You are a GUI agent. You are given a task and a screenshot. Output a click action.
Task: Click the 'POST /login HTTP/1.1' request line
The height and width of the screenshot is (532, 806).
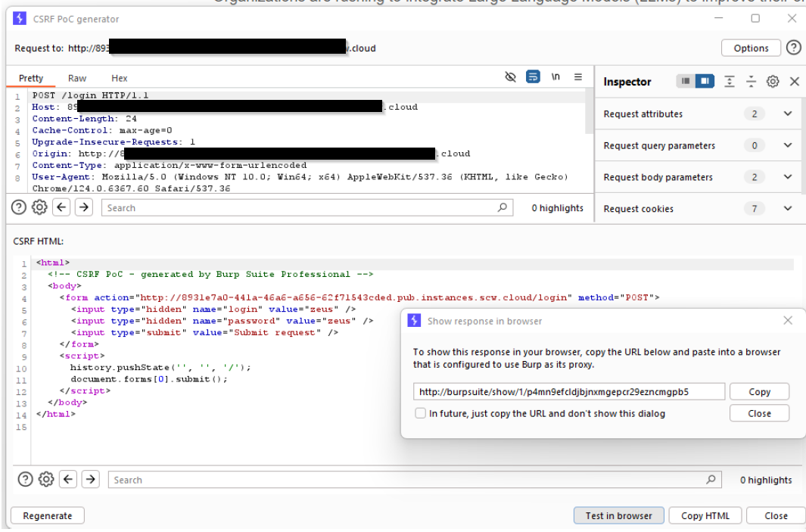[90, 95]
